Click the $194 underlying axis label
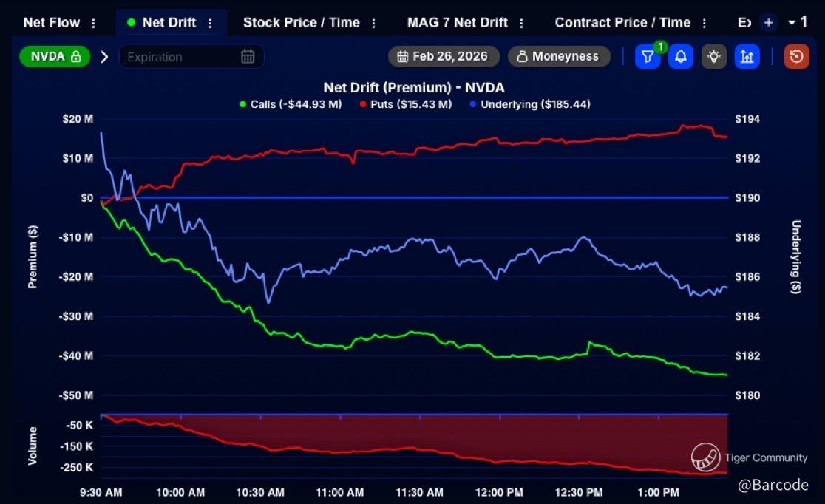 click(747, 119)
